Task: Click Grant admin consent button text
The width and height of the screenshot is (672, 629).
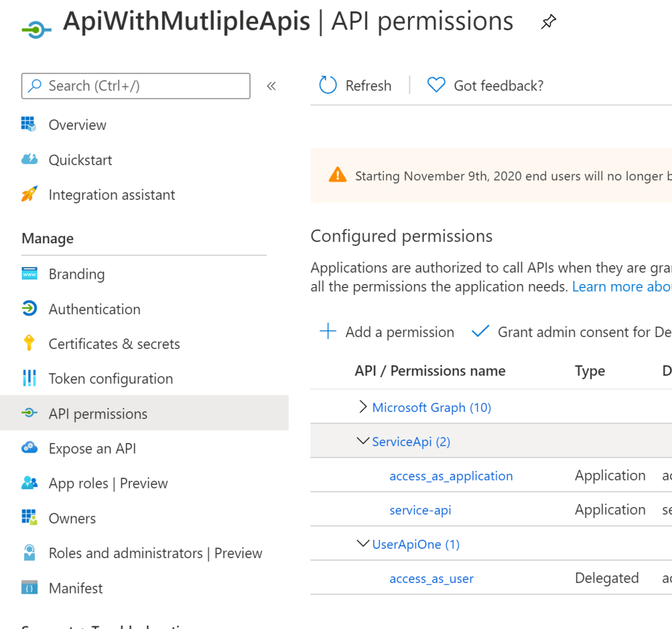Action: pos(585,332)
